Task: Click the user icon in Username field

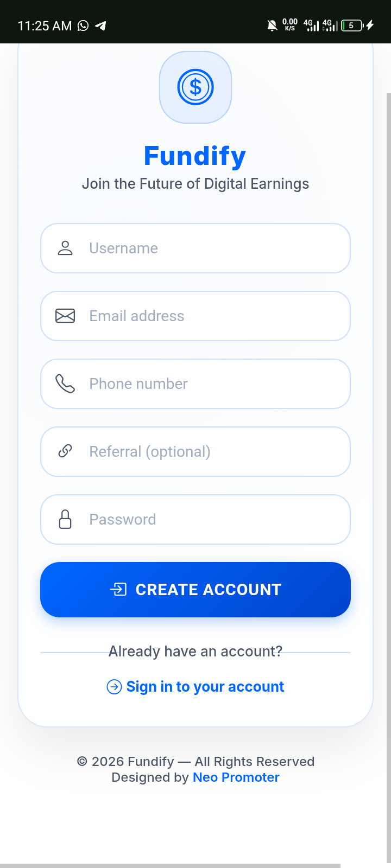Action: pyautogui.click(x=65, y=248)
